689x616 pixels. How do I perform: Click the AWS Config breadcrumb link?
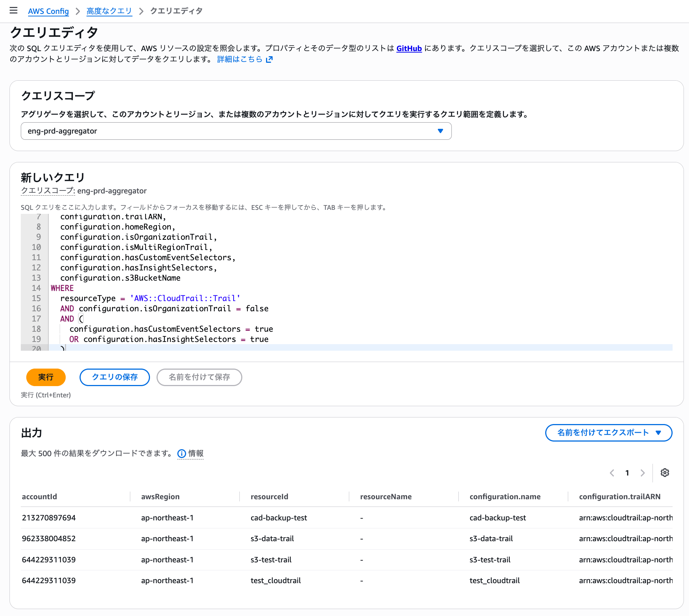pyautogui.click(x=48, y=11)
